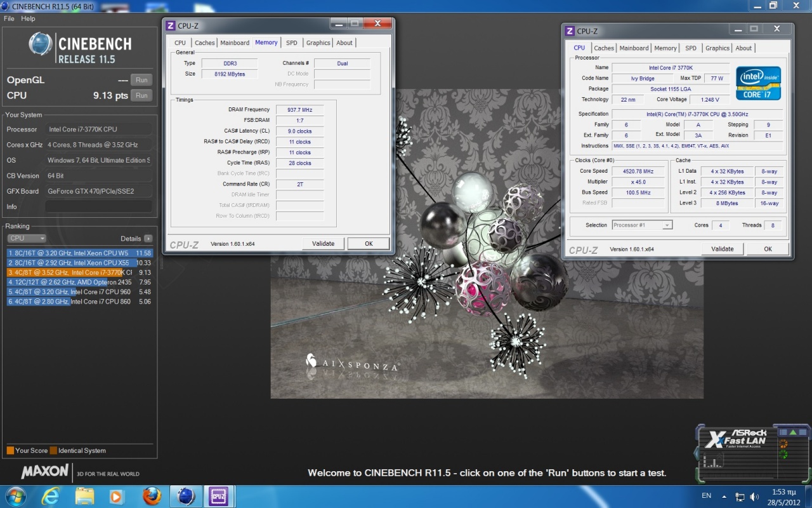812x508 pixels.
Task: Click the network icon in the system tray
Action: (740, 497)
